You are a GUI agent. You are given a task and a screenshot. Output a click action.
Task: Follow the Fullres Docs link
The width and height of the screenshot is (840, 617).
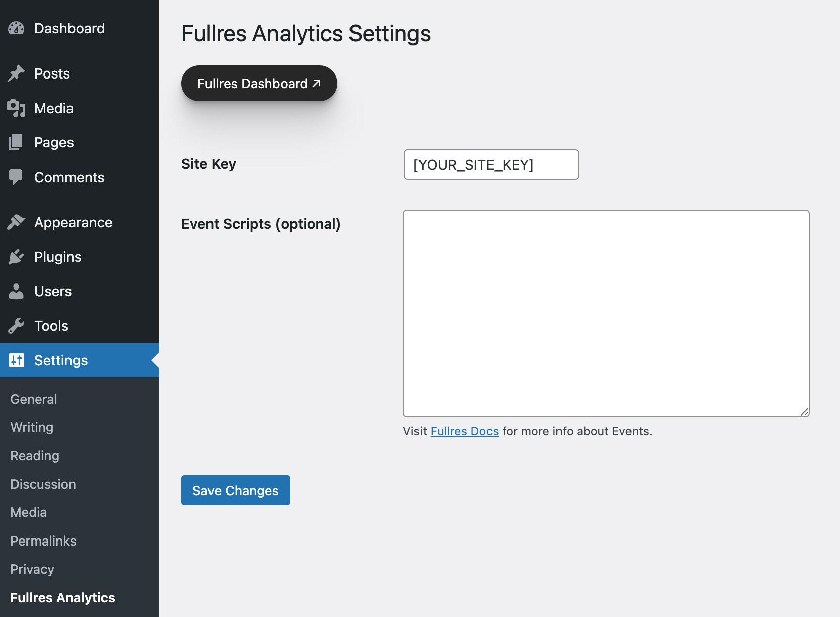[464, 431]
